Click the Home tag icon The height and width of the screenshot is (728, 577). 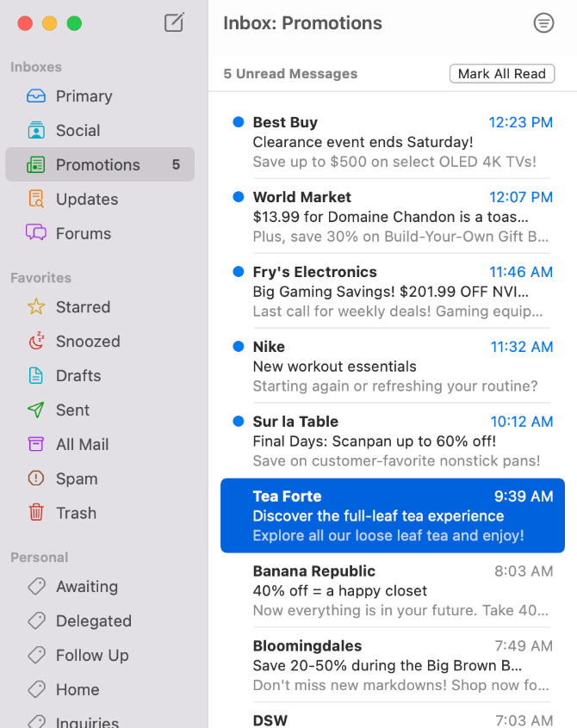point(36,689)
